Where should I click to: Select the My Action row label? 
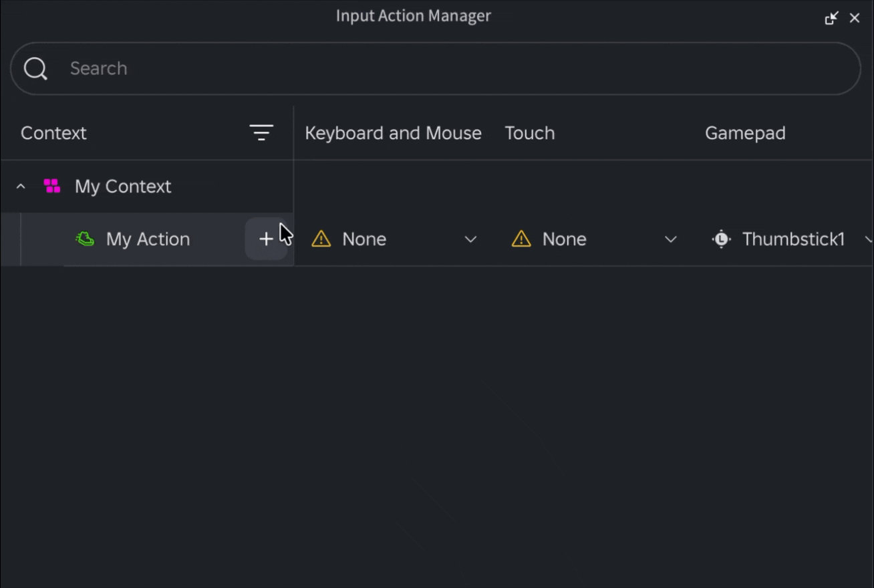click(148, 239)
